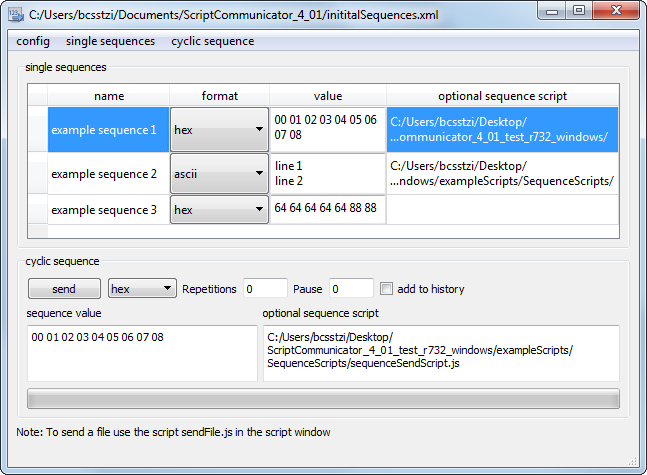Open format dropdown for example sequence 3
Screen dimensions: 647x475
(219, 210)
